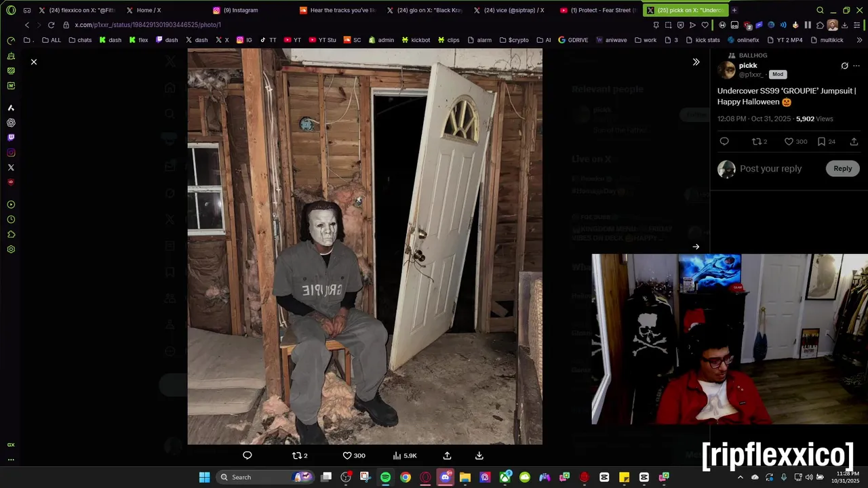Image resolution: width=868 pixels, height=488 pixels.
Task: Open Twitch in the Opera GX sidebar
Action: [11, 138]
